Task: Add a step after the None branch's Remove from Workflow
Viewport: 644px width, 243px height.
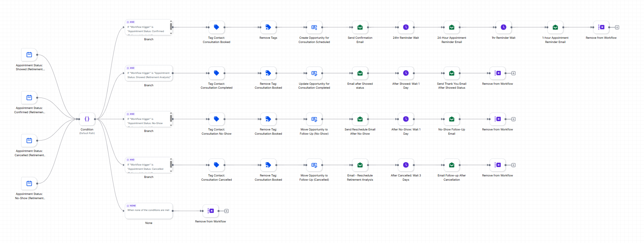Action: (227, 211)
